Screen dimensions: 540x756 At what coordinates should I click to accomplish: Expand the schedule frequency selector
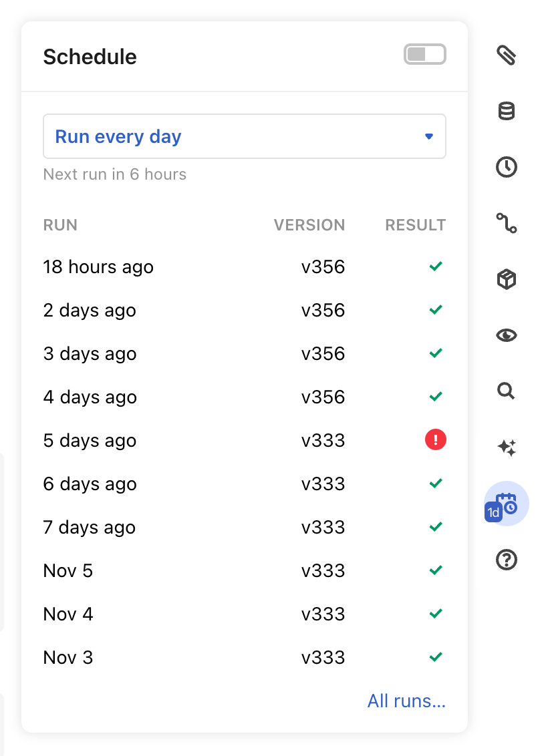pos(245,136)
